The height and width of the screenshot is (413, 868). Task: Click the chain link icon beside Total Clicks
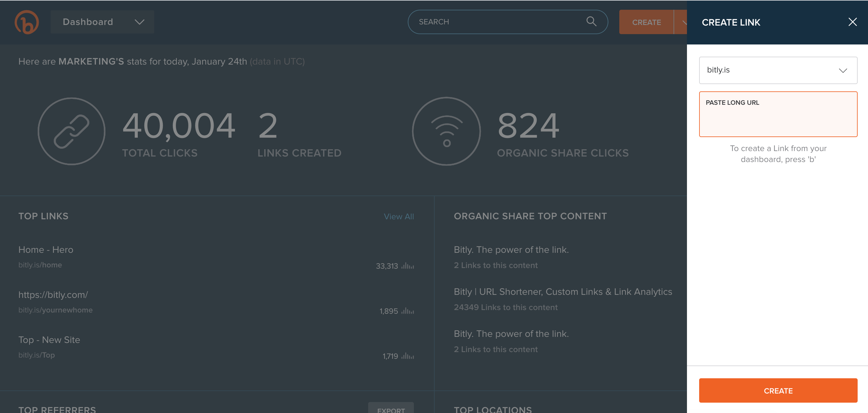(71, 131)
